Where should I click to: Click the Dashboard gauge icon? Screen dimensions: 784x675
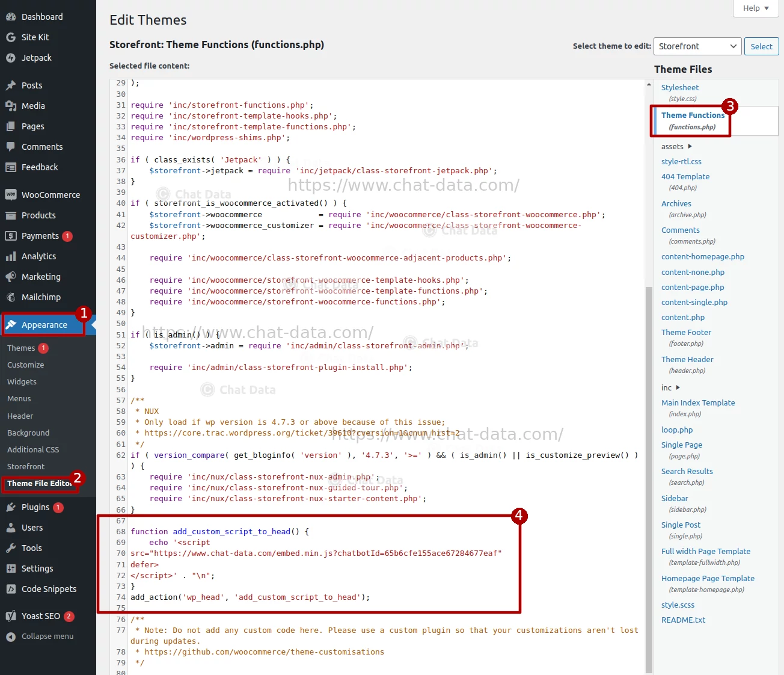pos(11,17)
